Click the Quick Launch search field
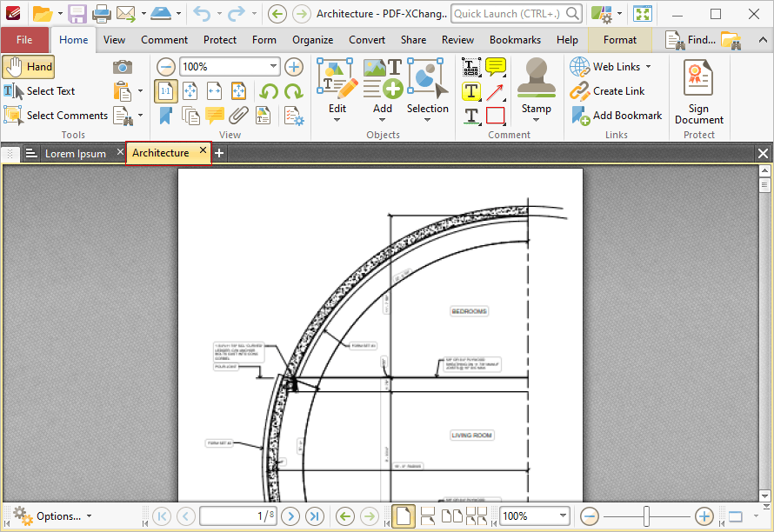Image resolution: width=774 pixels, height=532 pixels. coord(517,14)
